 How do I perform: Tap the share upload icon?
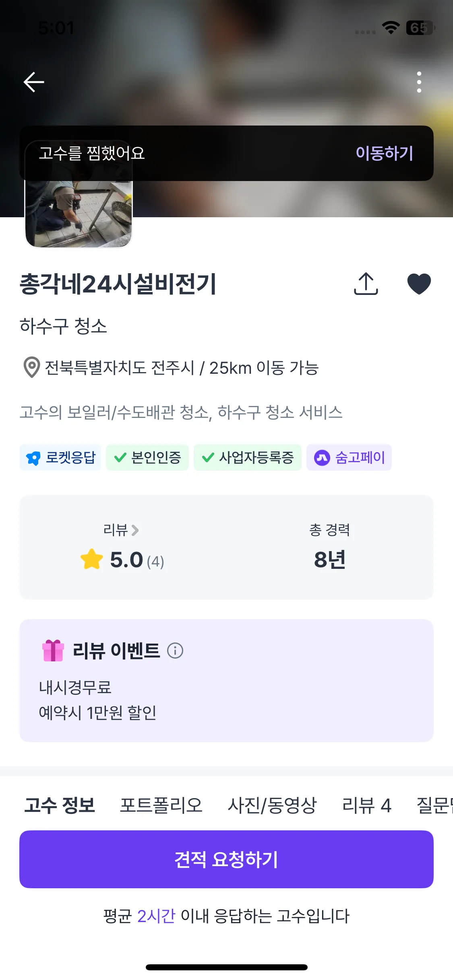click(x=366, y=284)
